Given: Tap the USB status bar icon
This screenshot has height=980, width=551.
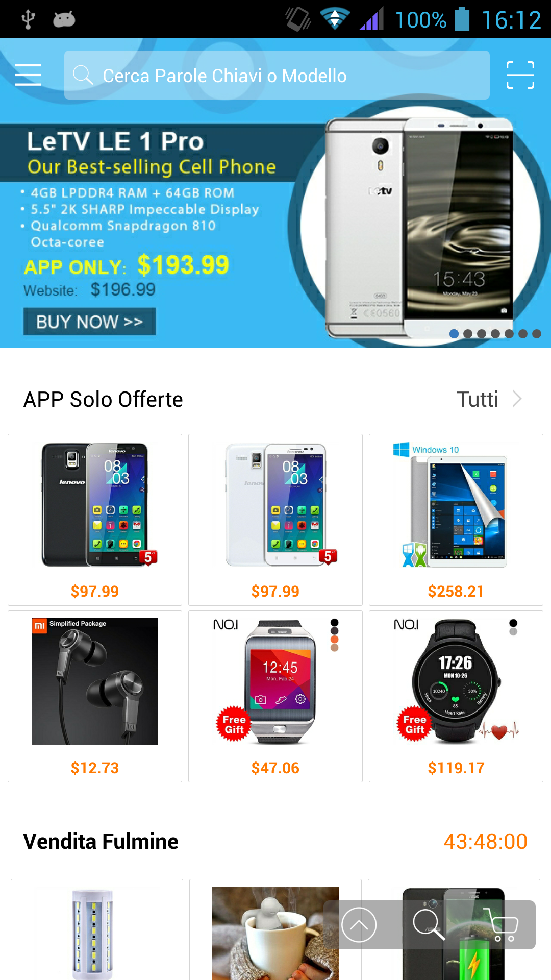Looking at the screenshot, I should pos(28,19).
